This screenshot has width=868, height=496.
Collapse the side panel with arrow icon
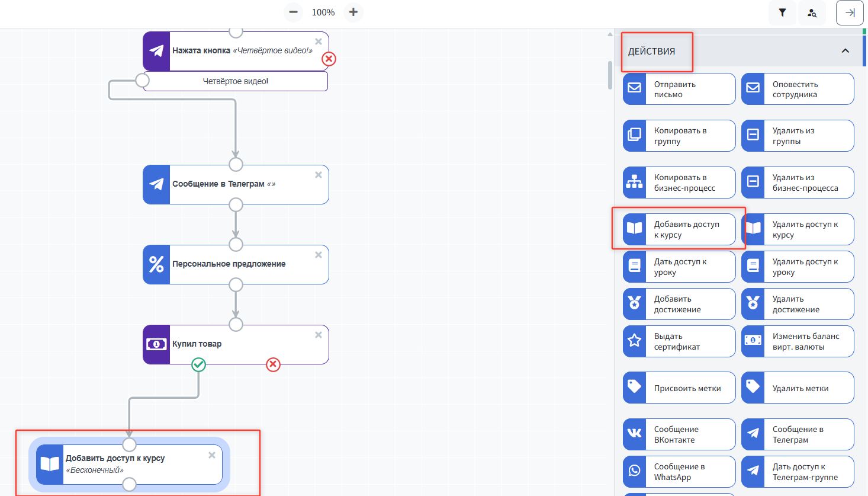click(850, 12)
